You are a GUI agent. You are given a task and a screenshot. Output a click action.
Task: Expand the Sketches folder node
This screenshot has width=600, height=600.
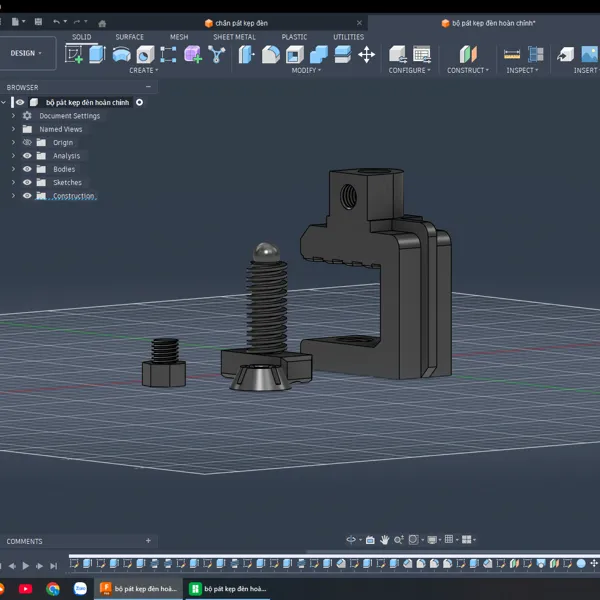13,183
